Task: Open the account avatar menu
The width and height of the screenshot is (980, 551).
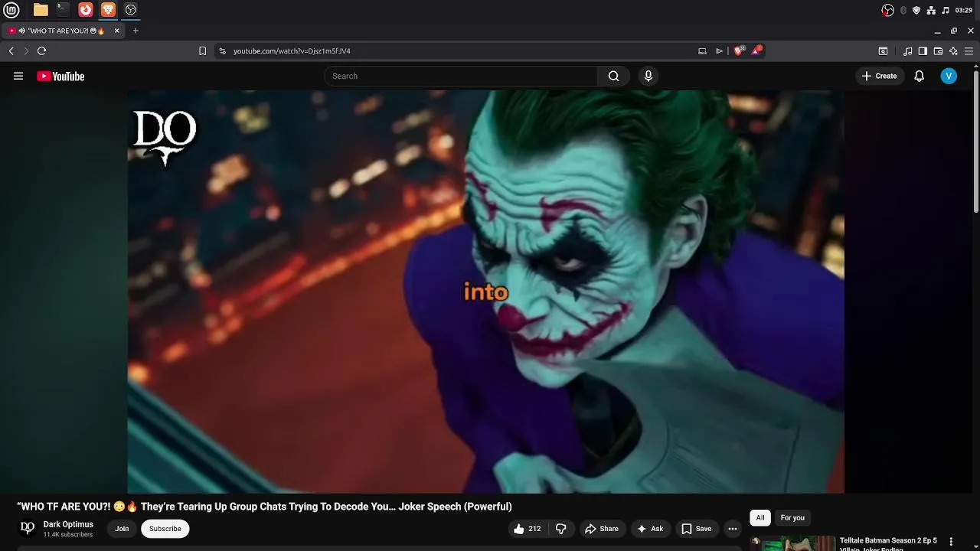Action: 949,76
